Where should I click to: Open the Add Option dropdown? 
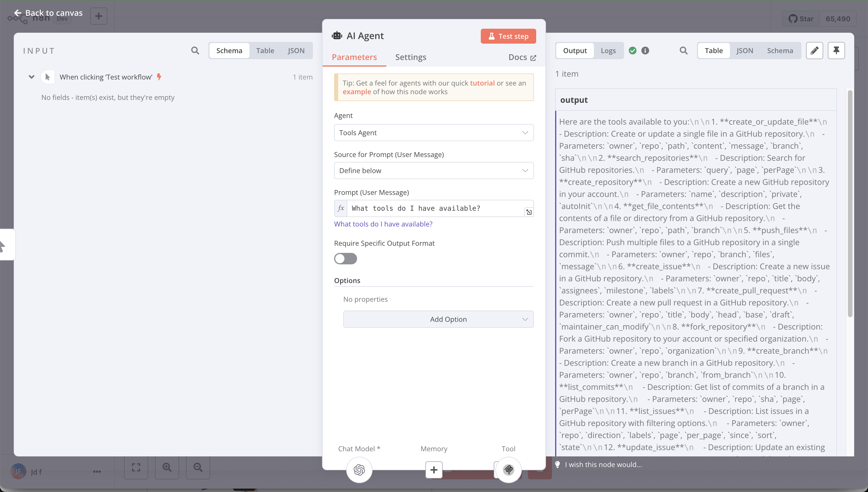coord(438,319)
